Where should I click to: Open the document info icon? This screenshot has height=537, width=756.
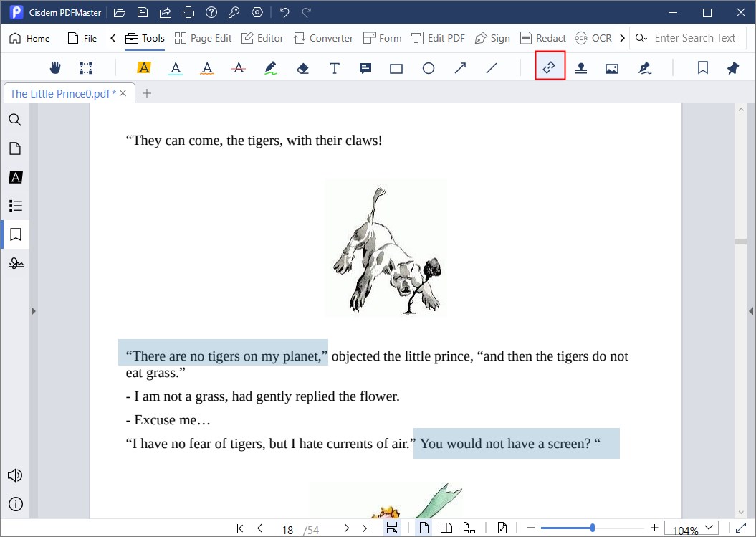point(16,504)
